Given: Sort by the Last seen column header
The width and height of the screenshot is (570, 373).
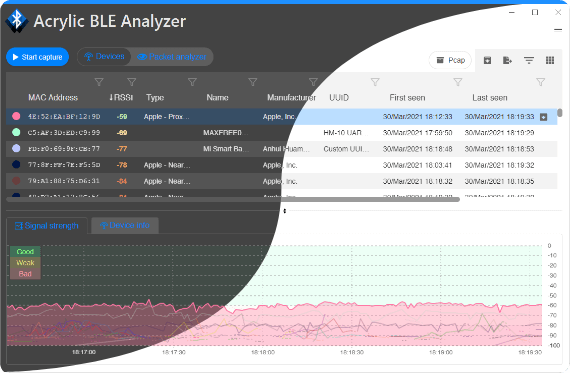Looking at the screenshot, I should pyautogui.click(x=490, y=97).
